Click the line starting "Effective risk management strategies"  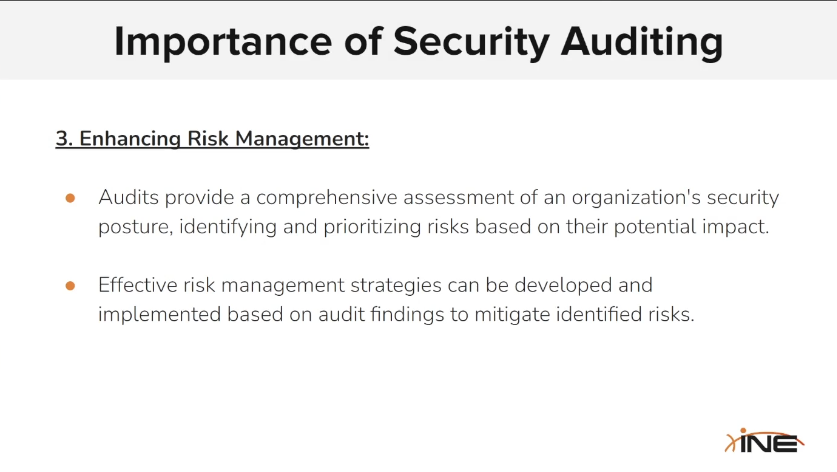tap(375, 286)
